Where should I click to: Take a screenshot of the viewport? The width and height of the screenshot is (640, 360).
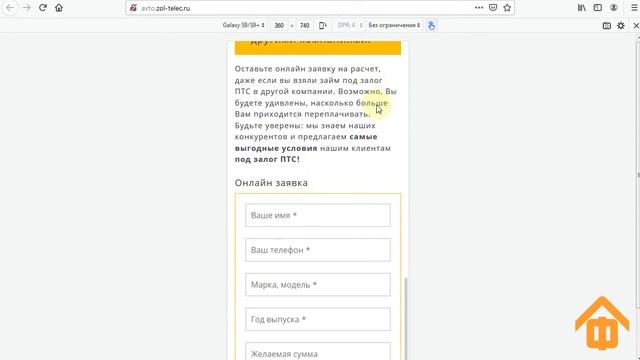tap(607, 25)
